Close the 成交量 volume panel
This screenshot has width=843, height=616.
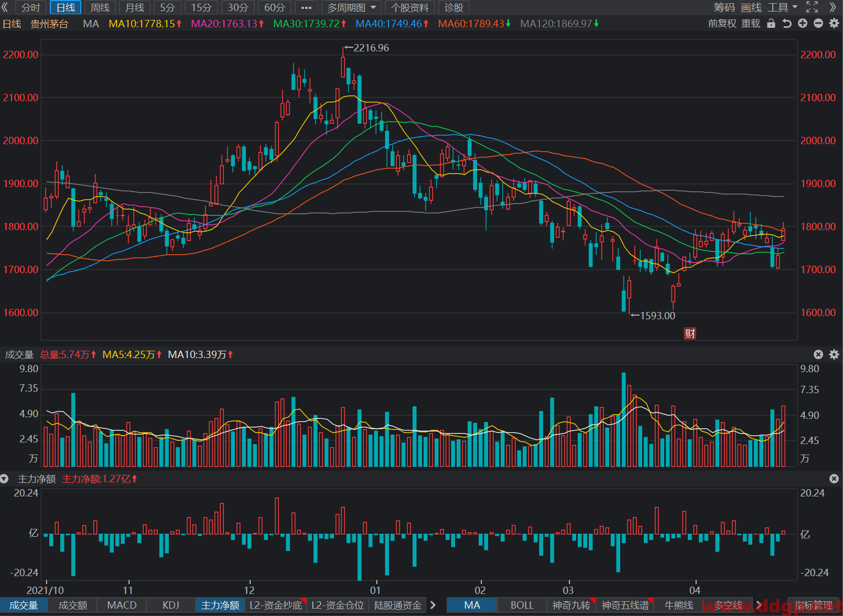(818, 354)
